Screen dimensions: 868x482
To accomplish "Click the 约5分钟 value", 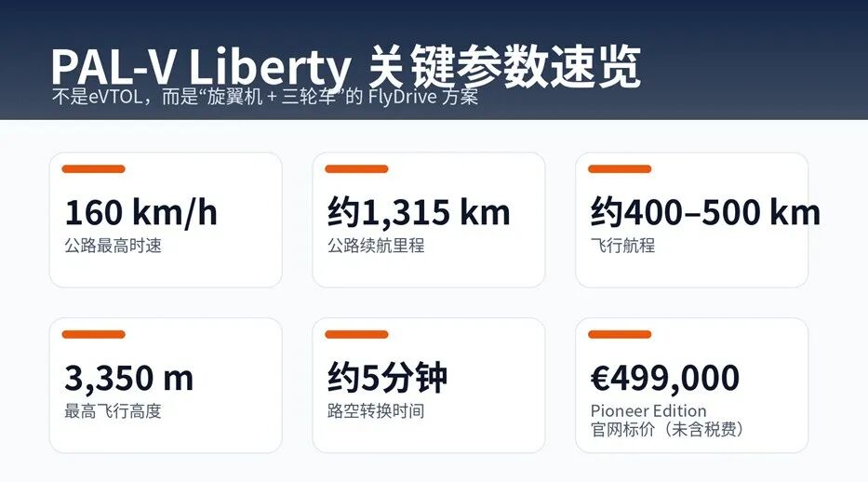I will (x=388, y=379).
